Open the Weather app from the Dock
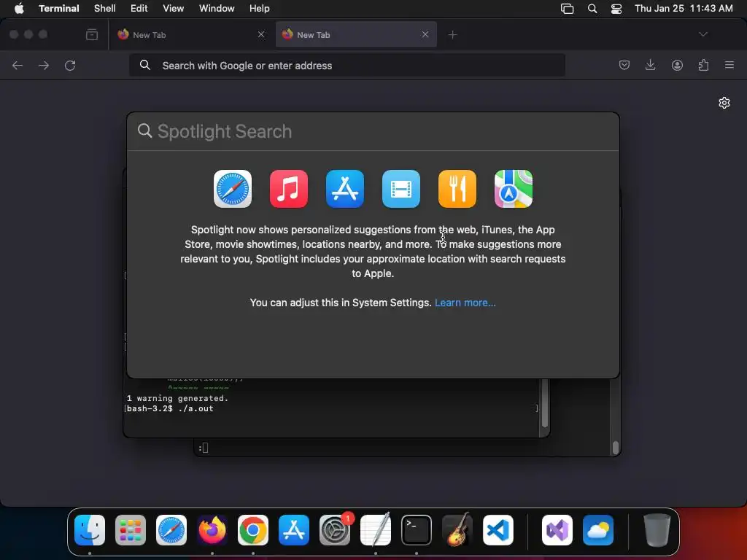Screen dimensions: 747x560 point(598,530)
